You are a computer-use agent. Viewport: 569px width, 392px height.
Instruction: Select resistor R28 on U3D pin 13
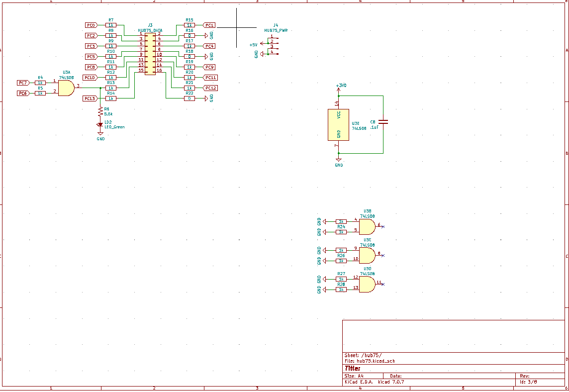click(341, 290)
